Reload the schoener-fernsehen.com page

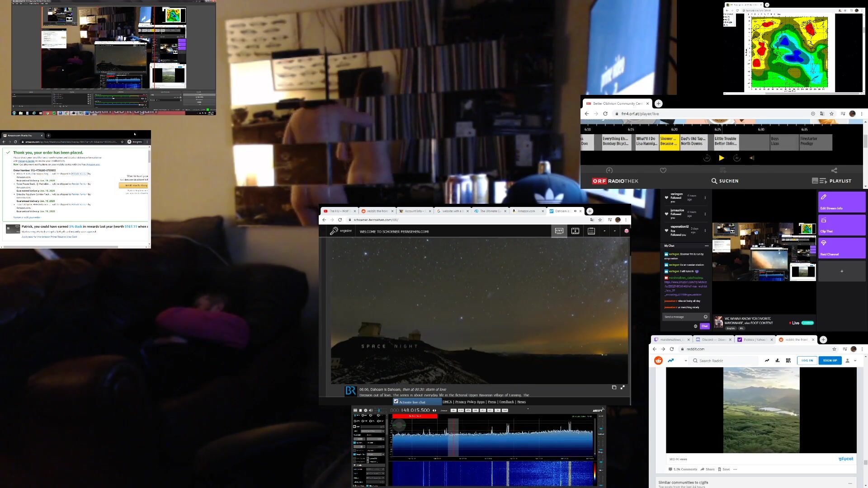[340, 220]
